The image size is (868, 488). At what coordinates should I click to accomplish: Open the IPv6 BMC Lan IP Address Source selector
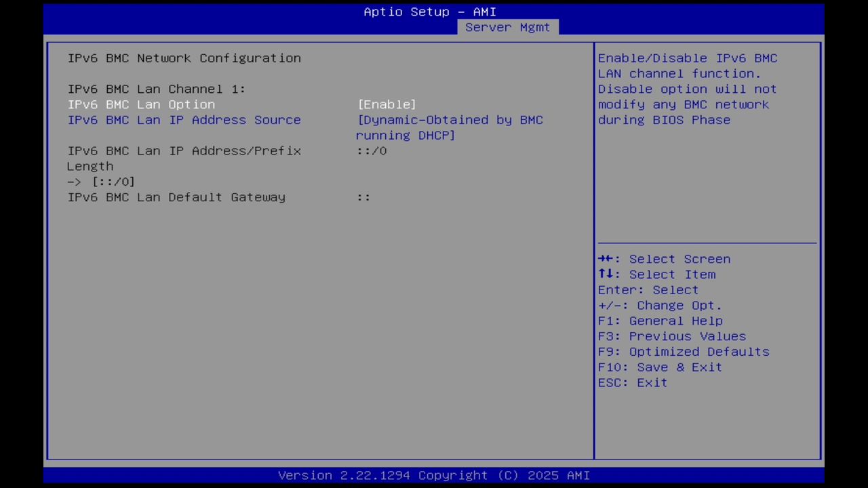tap(184, 120)
